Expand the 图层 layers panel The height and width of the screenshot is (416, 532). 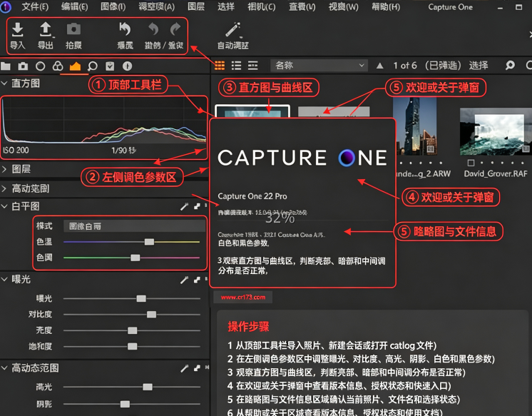click(4, 169)
